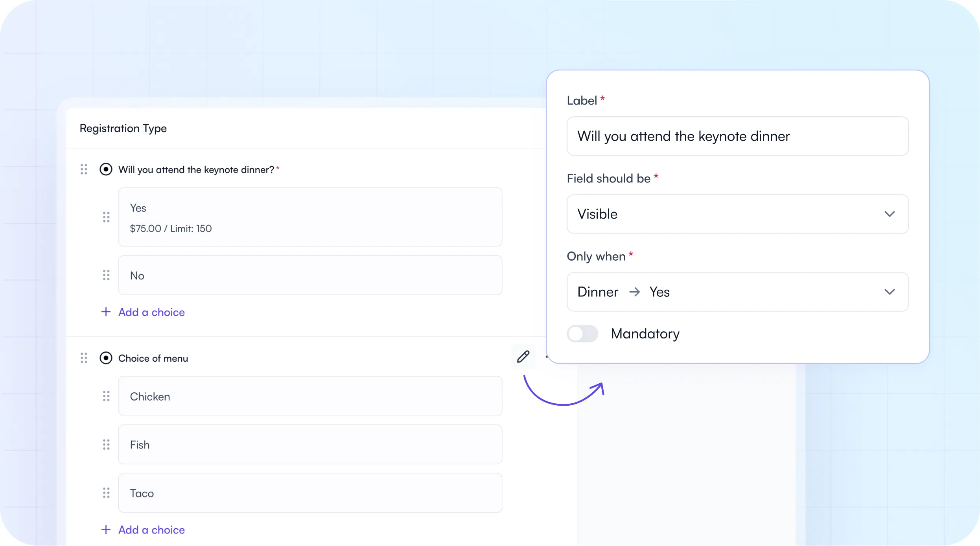Viewport: 980px width, 546px height.
Task: Click the Choice of menu question title
Action: pyautogui.click(x=153, y=358)
